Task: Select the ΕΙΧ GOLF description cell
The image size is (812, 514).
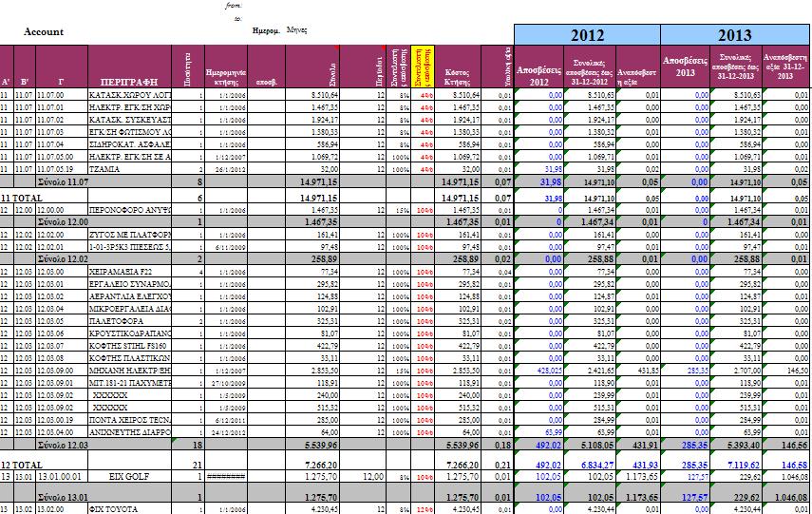Action: [129, 476]
